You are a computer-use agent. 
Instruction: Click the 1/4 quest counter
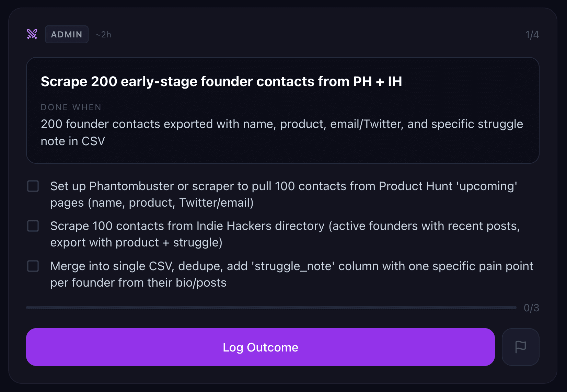pos(532,34)
